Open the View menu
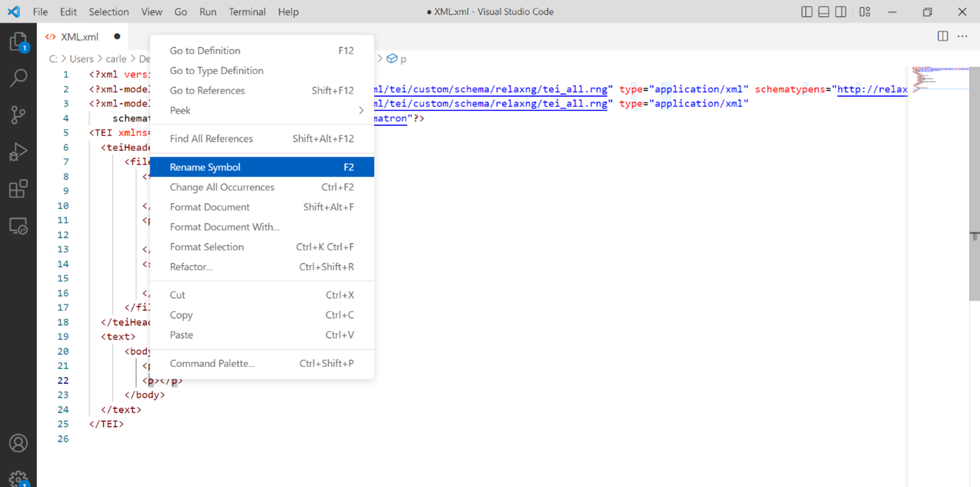Viewport: 980px width, 487px height. [x=151, y=11]
